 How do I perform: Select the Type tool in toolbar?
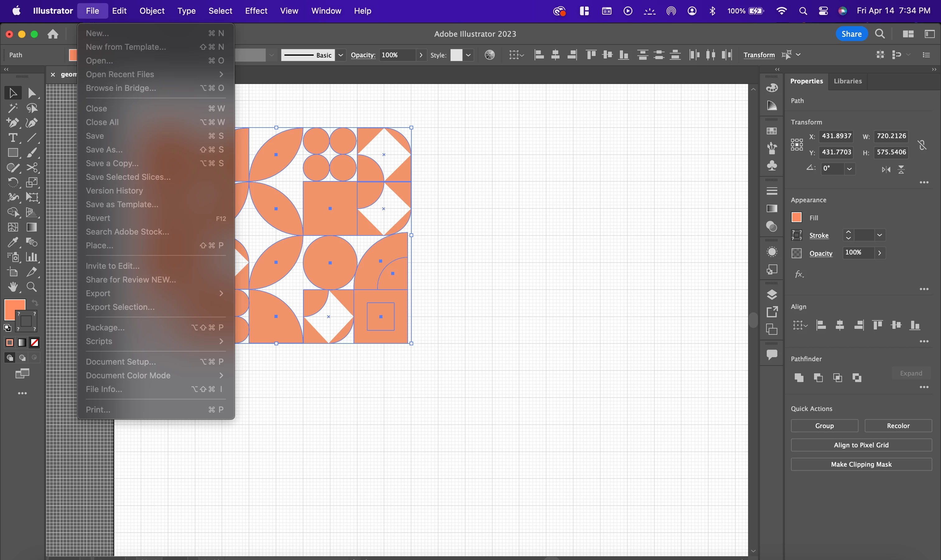point(13,138)
